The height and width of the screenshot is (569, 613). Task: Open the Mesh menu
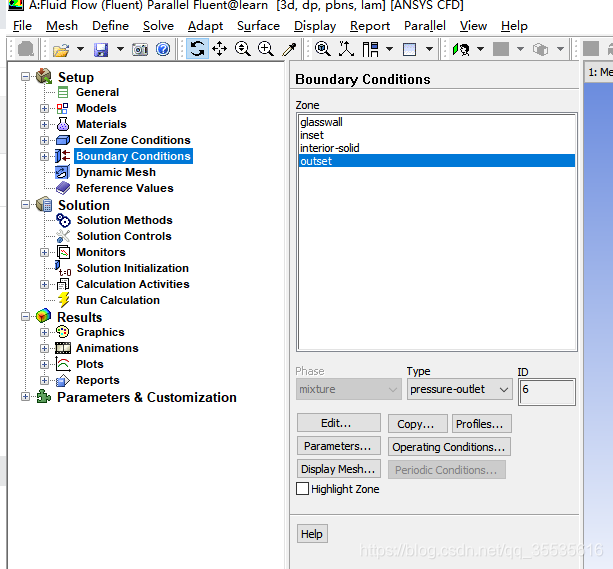[62, 26]
